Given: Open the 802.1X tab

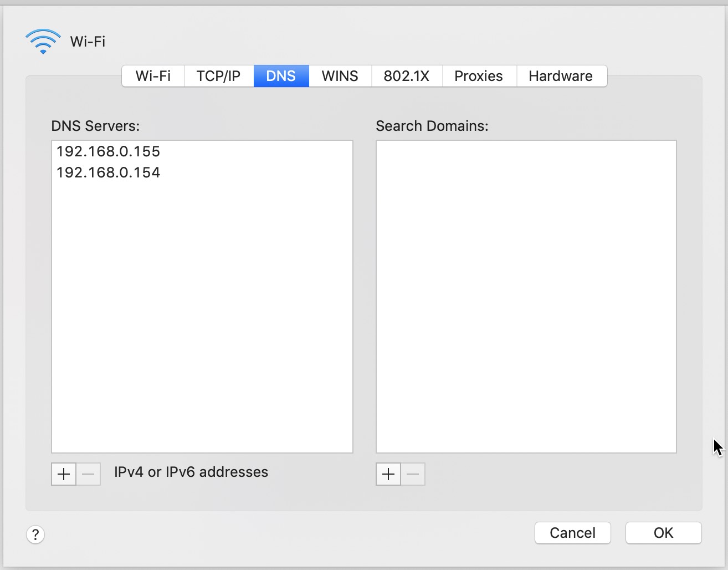Looking at the screenshot, I should [x=407, y=76].
